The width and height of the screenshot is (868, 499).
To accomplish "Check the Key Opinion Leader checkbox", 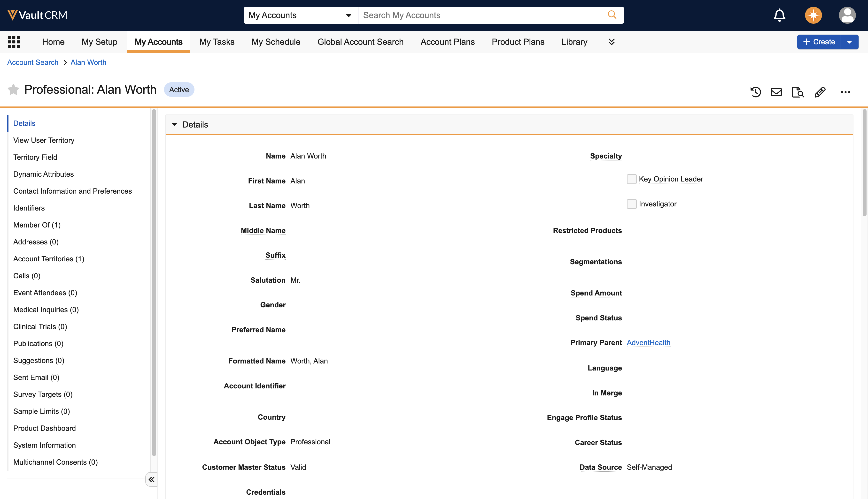I will coord(631,179).
